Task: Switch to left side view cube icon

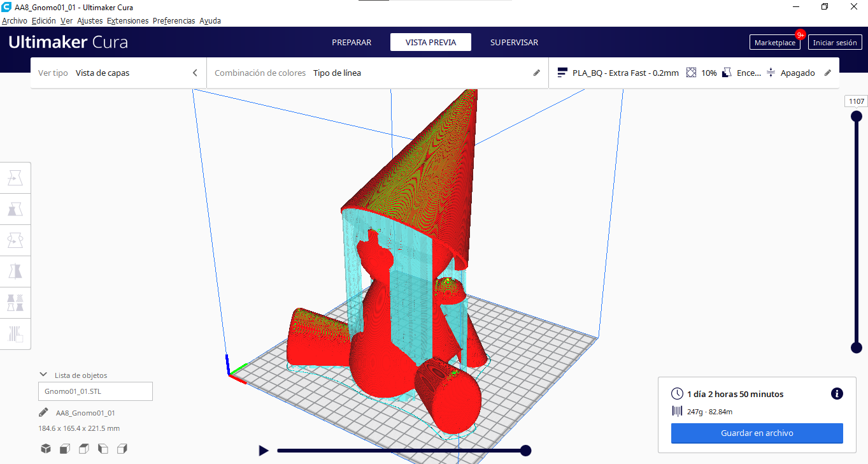Action: (103, 449)
